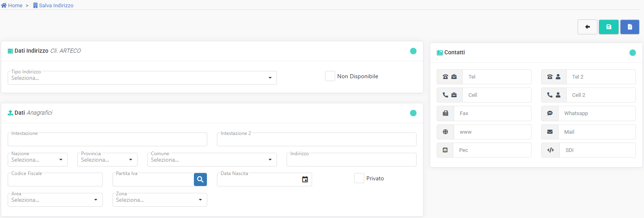Click the Dati Indirizzo section icon
644x218 pixels.
tap(11, 51)
